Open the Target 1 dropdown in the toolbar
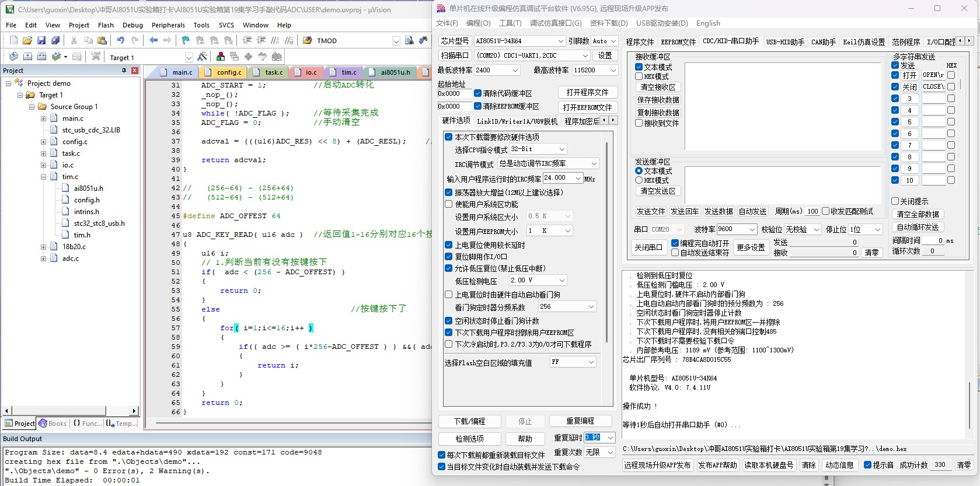This screenshot has height=486, width=980. (x=189, y=57)
